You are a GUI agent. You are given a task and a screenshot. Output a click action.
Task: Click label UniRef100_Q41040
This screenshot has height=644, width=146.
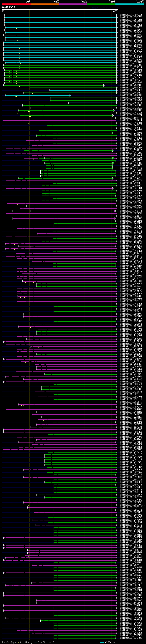131,77
